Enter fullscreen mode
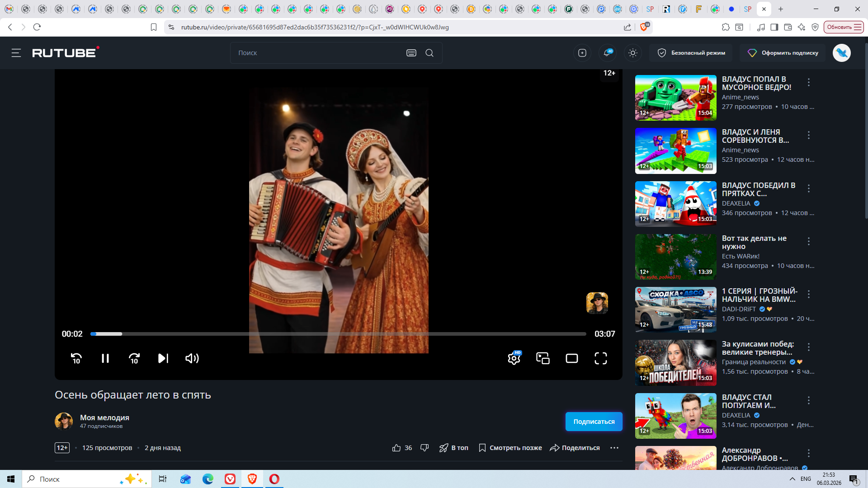 coord(601,358)
